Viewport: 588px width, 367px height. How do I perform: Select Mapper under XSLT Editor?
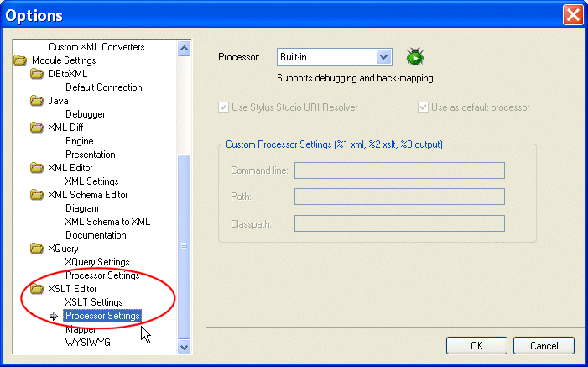[x=81, y=330]
